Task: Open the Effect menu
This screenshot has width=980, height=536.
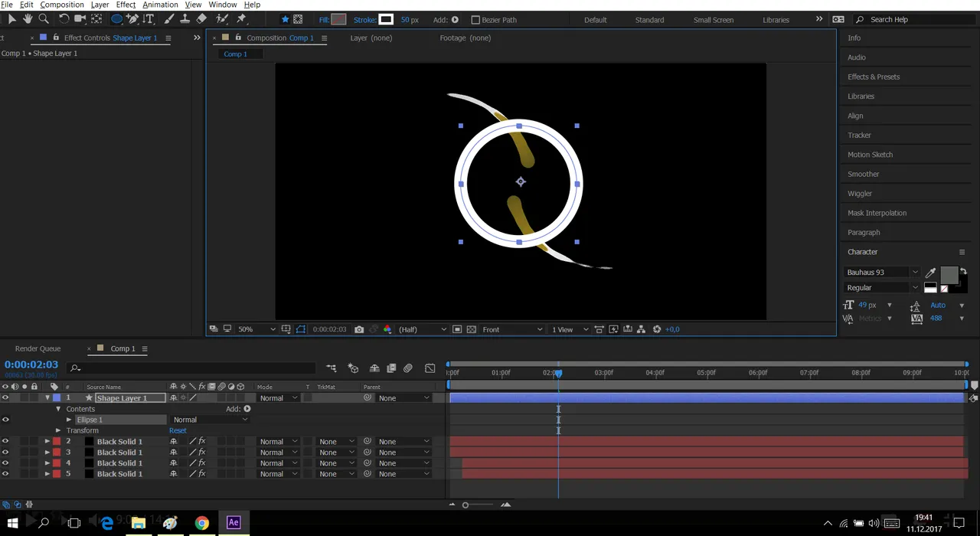Action: coord(126,5)
